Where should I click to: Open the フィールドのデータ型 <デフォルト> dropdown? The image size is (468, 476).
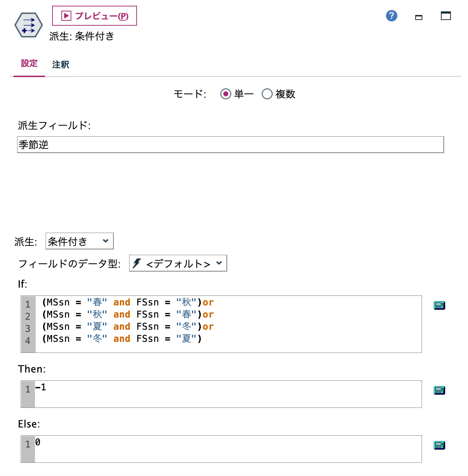coord(178,263)
